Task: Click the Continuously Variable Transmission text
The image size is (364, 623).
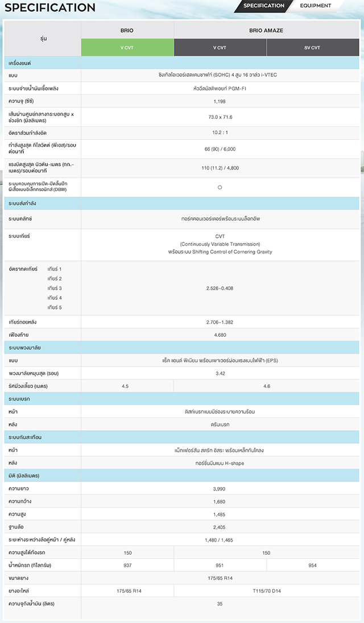Action: pyautogui.click(x=220, y=244)
